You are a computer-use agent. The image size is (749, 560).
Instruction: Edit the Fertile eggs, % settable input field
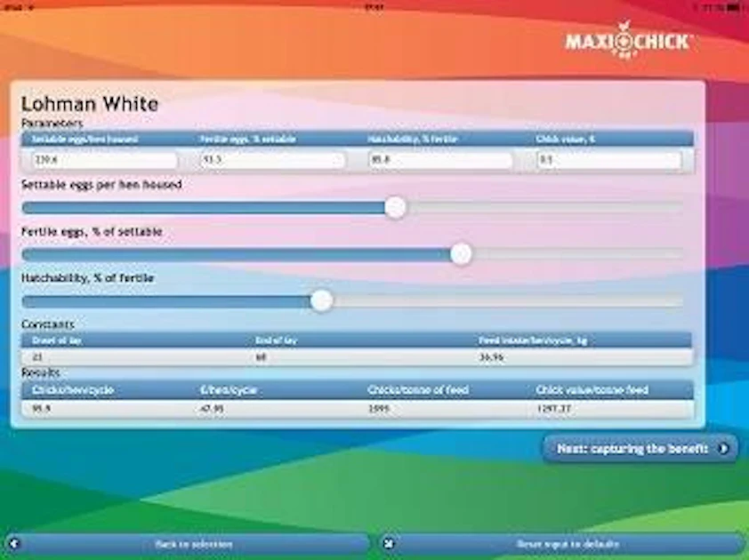coord(272,160)
